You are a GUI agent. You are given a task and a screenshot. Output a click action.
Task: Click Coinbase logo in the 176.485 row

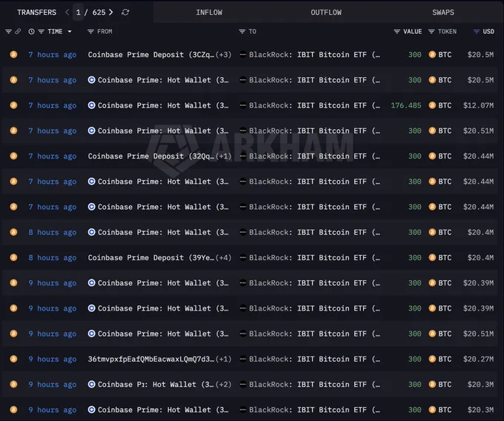click(92, 105)
